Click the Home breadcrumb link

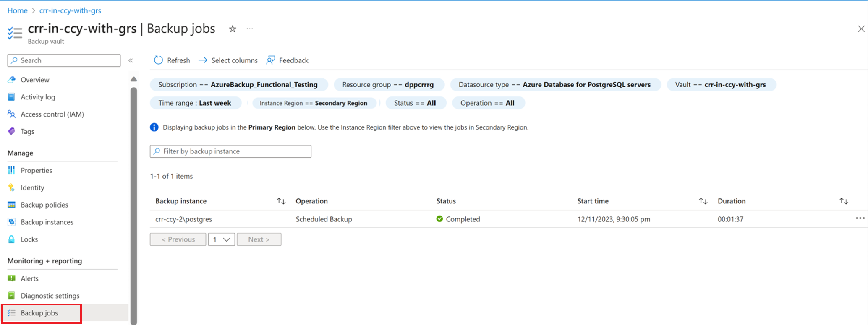coord(17,10)
